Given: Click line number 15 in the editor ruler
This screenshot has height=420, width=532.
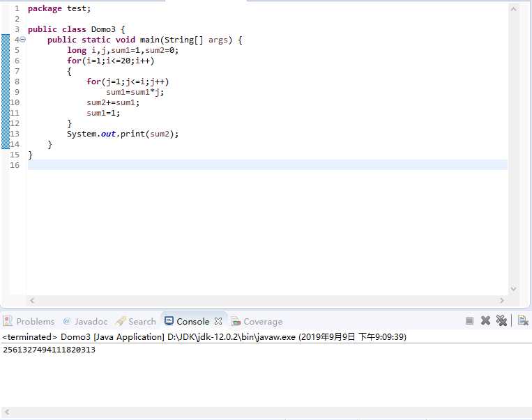Looking at the screenshot, I should pos(15,155).
